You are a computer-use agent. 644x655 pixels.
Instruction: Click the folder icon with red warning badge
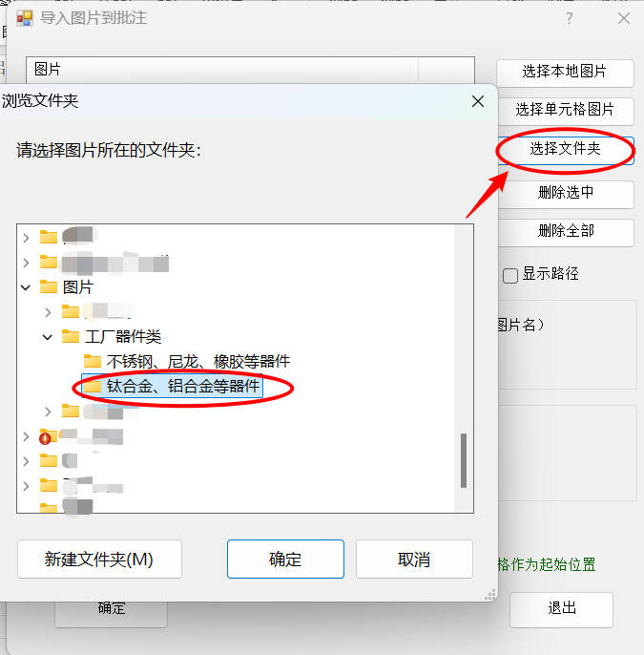tap(48, 436)
